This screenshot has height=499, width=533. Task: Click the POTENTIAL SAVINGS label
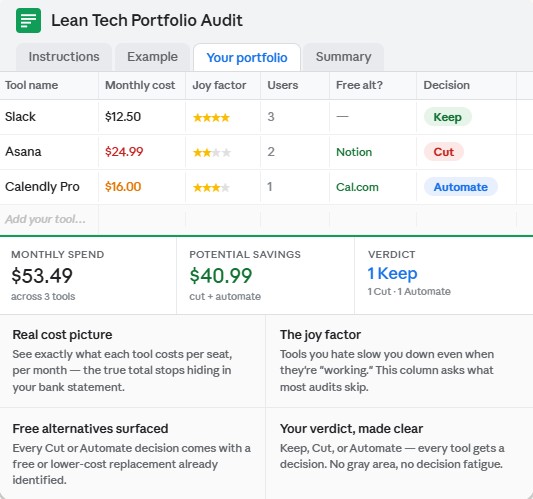coord(245,255)
